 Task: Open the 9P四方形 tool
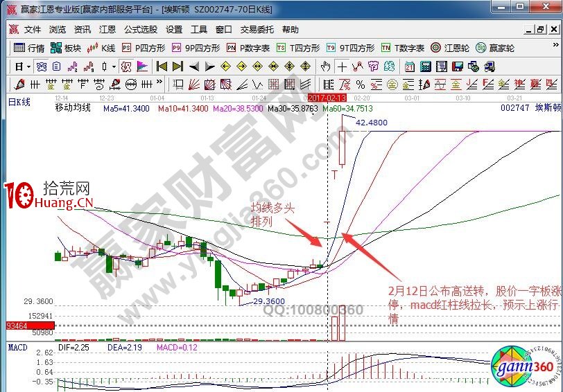pyautogui.click(x=196, y=48)
